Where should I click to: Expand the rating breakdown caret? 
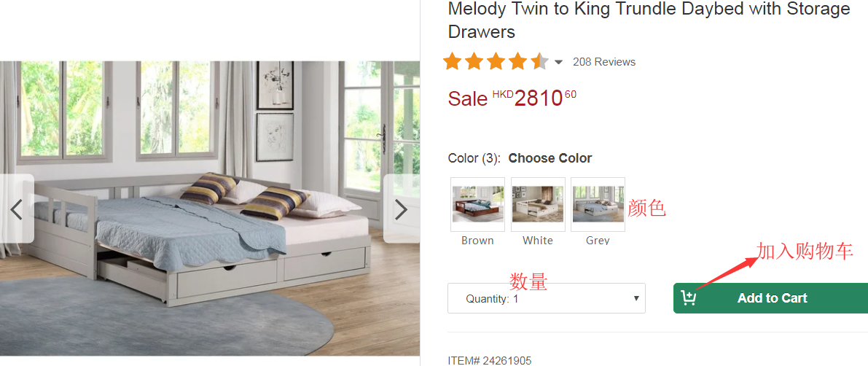tap(558, 62)
